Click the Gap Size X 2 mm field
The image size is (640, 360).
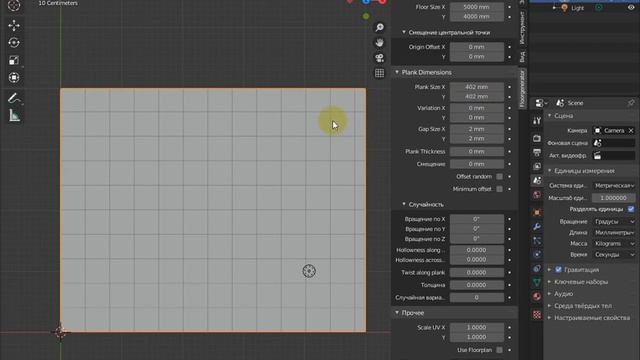pos(476,129)
